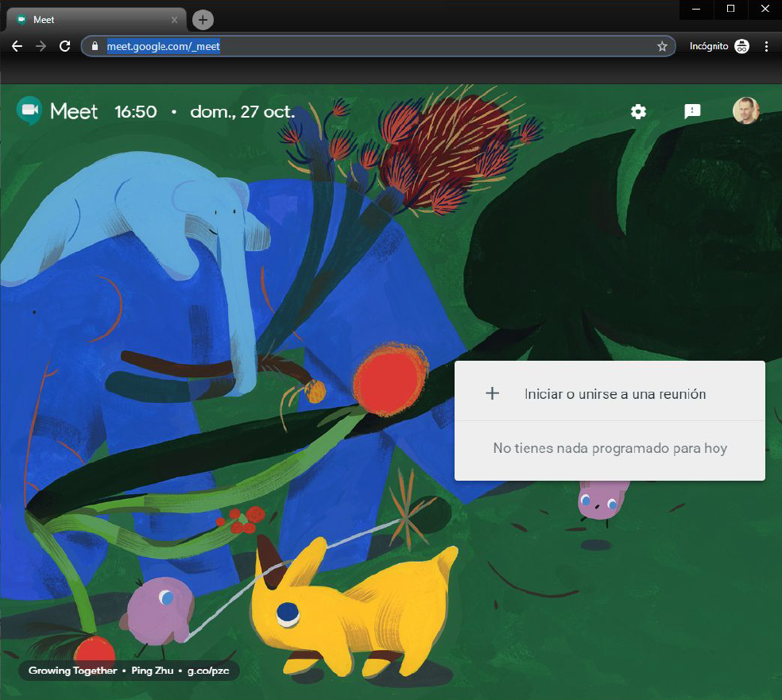Screen dimensions: 782x700
Task: Open the g.co/pzc artwork link
Action: [208, 671]
